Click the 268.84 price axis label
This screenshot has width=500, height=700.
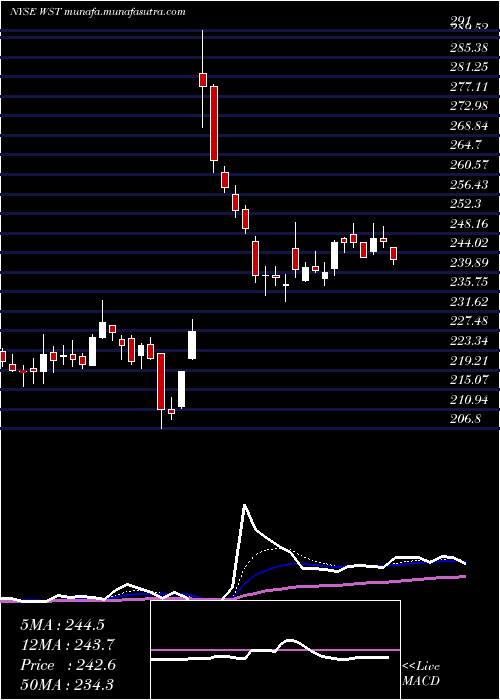tap(470, 125)
